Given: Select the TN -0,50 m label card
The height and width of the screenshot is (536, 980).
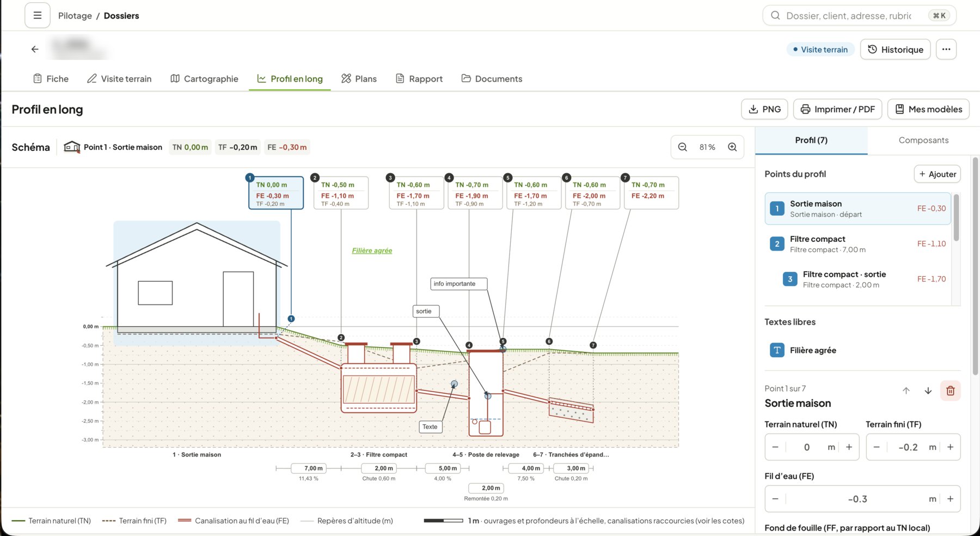Looking at the screenshot, I should pos(341,193).
